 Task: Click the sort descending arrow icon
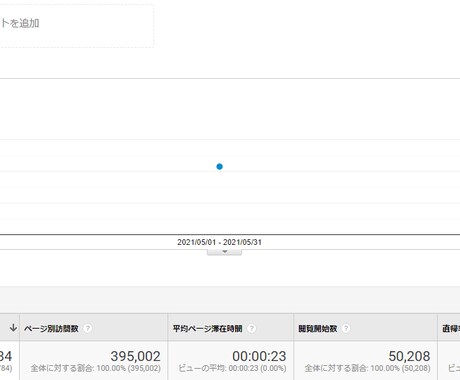[x=13, y=328]
